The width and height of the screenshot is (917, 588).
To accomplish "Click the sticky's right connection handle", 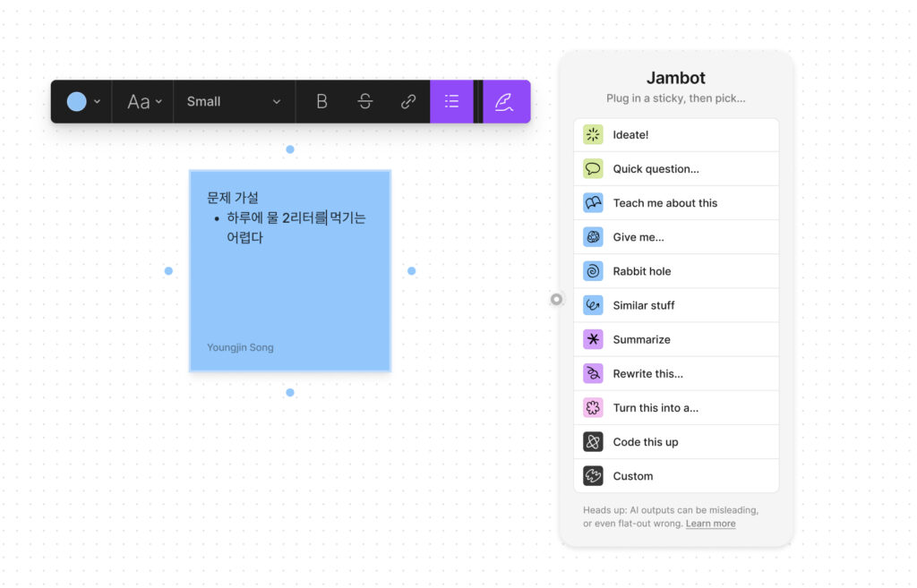I will coord(412,271).
